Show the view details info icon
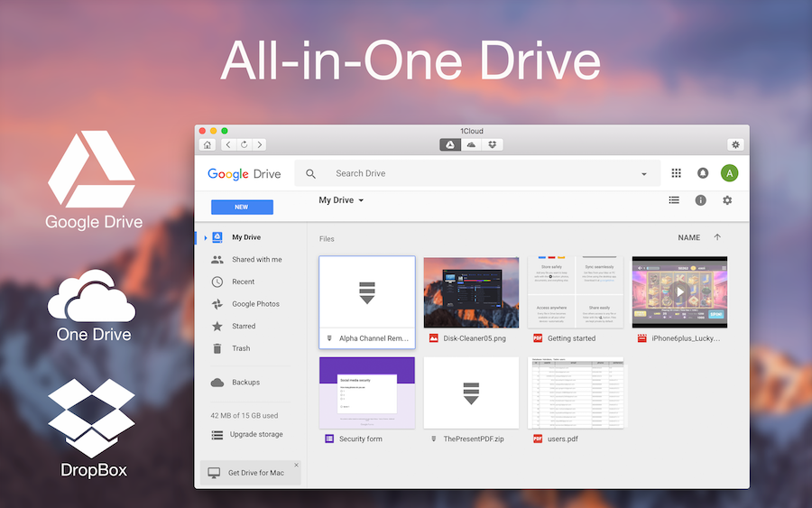The image size is (812, 508). pyautogui.click(x=701, y=200)
